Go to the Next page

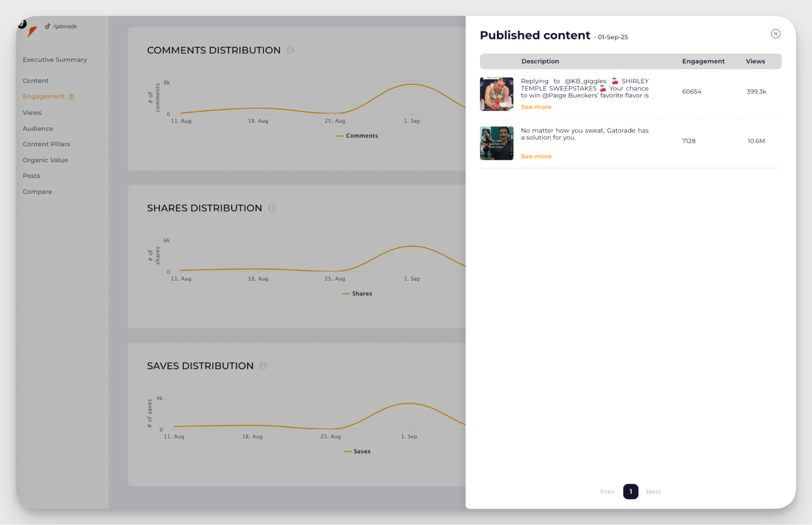[653, 492]
